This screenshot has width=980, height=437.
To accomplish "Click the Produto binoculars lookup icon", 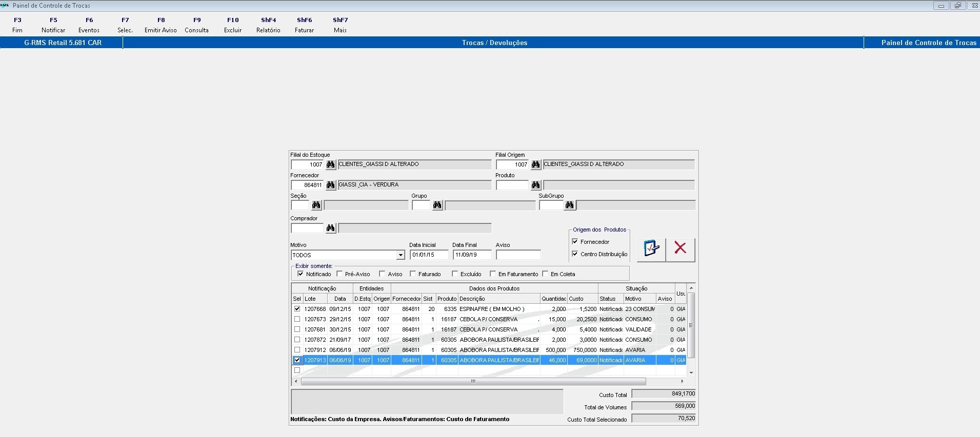I will pos(535,185).
